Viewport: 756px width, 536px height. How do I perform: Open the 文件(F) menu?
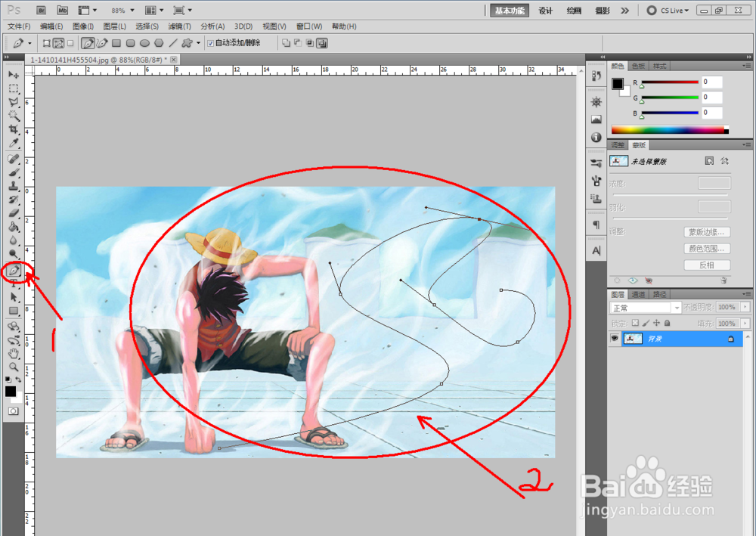click(19, 26)
